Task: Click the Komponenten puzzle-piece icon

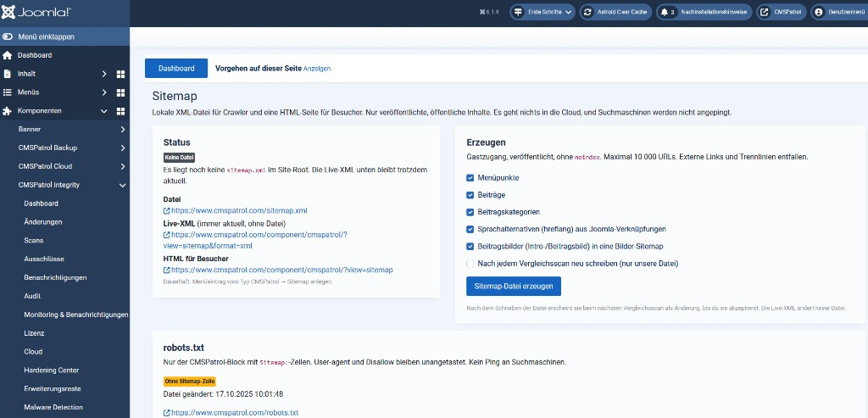Action: 7,111
